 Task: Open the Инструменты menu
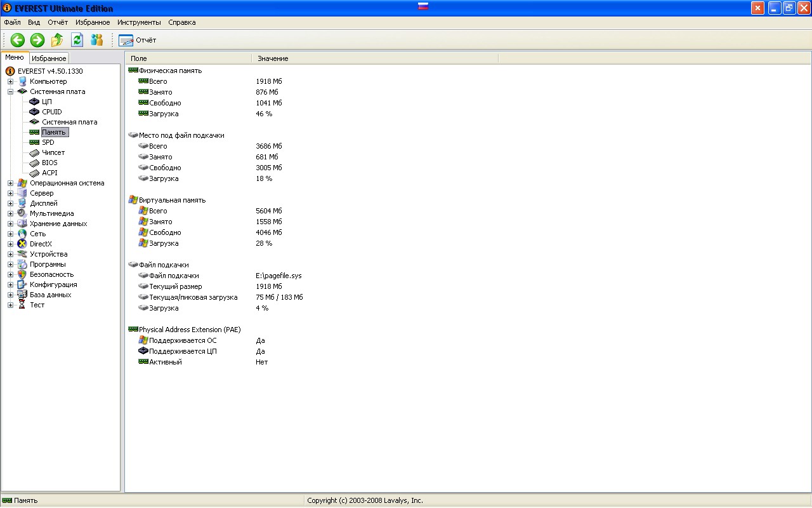click(x=139, y=22)
